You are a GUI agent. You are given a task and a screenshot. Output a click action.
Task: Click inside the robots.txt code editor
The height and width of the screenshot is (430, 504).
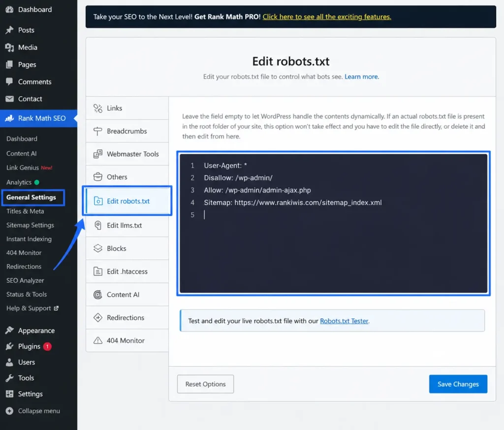[333, 223]
